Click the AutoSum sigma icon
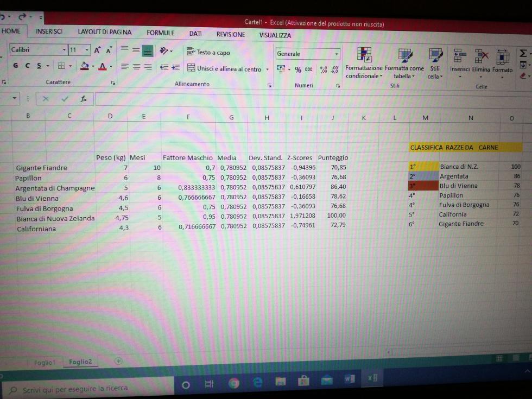532x399 pixels. pyautogui.click(x=523, y=53)
